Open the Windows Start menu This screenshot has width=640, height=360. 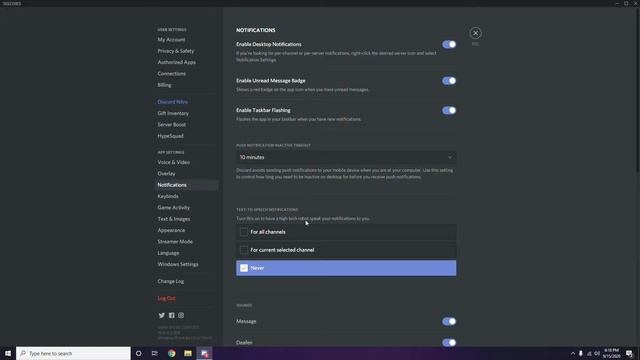[x=8, y=353]
